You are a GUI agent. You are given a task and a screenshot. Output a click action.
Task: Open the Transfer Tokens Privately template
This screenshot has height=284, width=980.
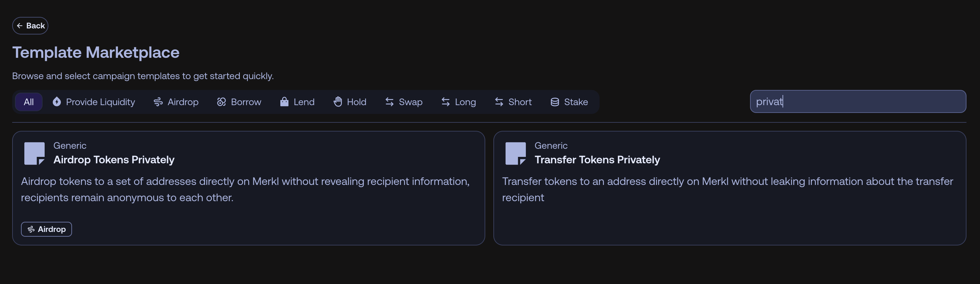pos(597,160)
